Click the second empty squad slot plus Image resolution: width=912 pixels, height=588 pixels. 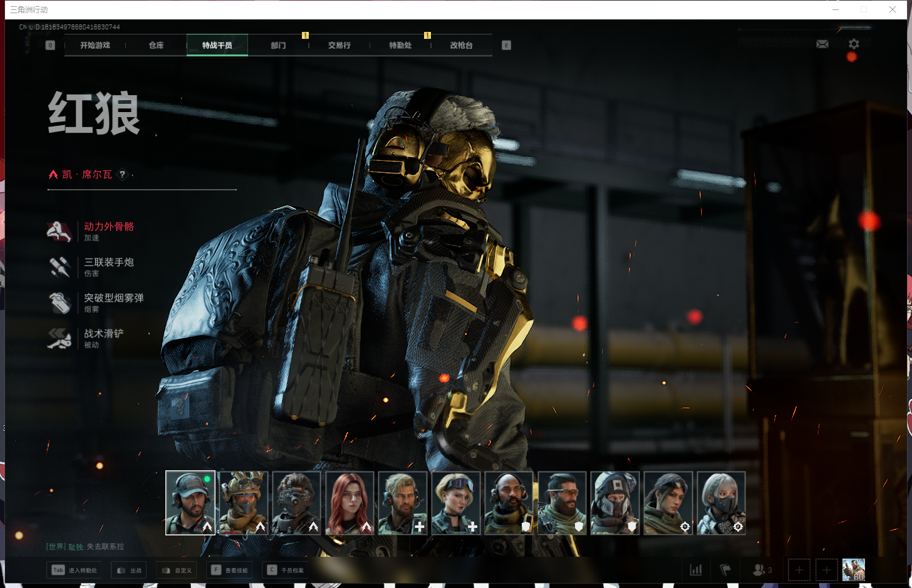coord(826,570)
